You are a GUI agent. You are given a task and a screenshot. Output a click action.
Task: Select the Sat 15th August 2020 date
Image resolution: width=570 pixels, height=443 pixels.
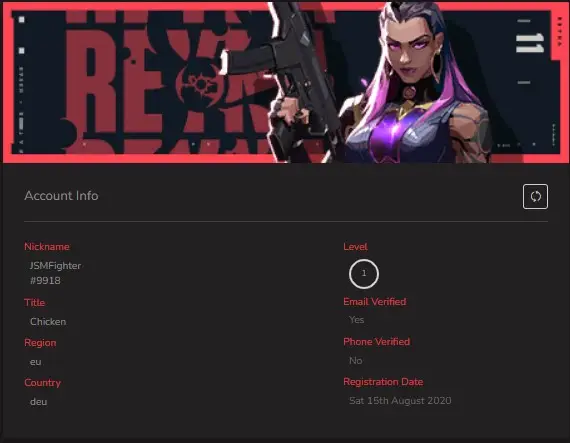click(400, 400)
